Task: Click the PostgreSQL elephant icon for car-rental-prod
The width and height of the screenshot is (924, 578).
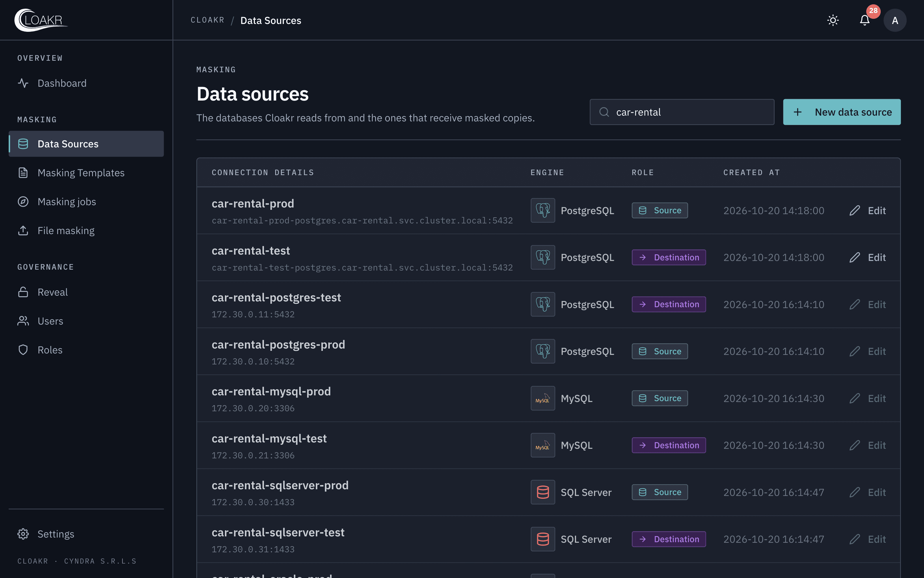Action: click(543, 210)
